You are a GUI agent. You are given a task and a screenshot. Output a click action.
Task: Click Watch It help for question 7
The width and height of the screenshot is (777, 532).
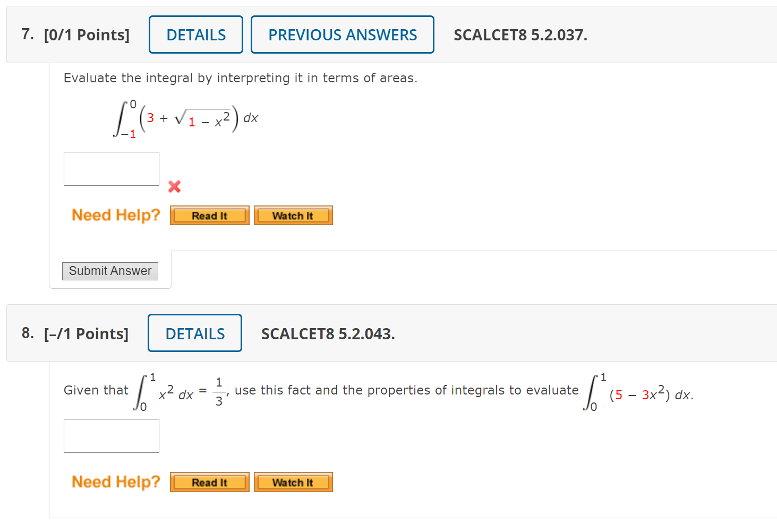[x=293, y=216]
